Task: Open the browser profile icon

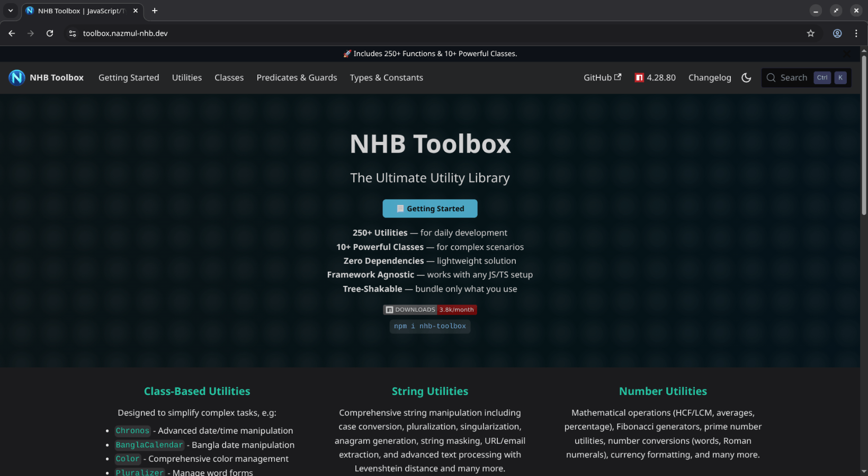Action: 837,33
